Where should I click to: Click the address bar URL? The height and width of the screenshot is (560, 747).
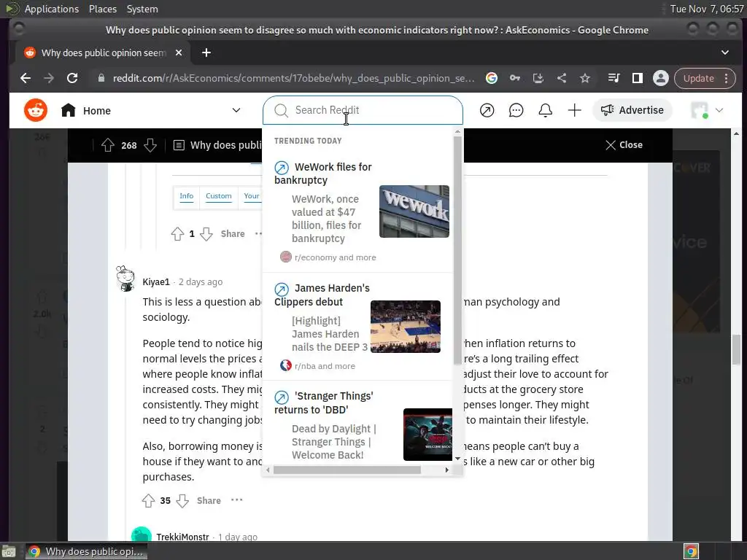[293, 78]
